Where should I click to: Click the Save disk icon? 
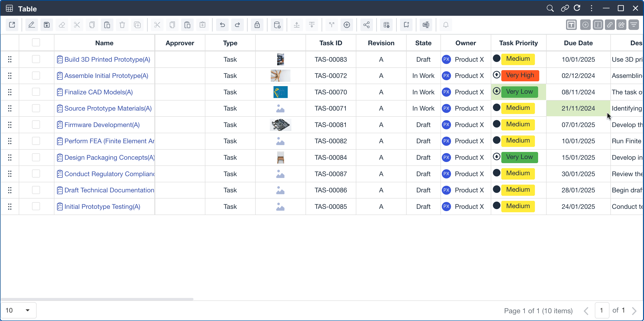click(47, 25)
